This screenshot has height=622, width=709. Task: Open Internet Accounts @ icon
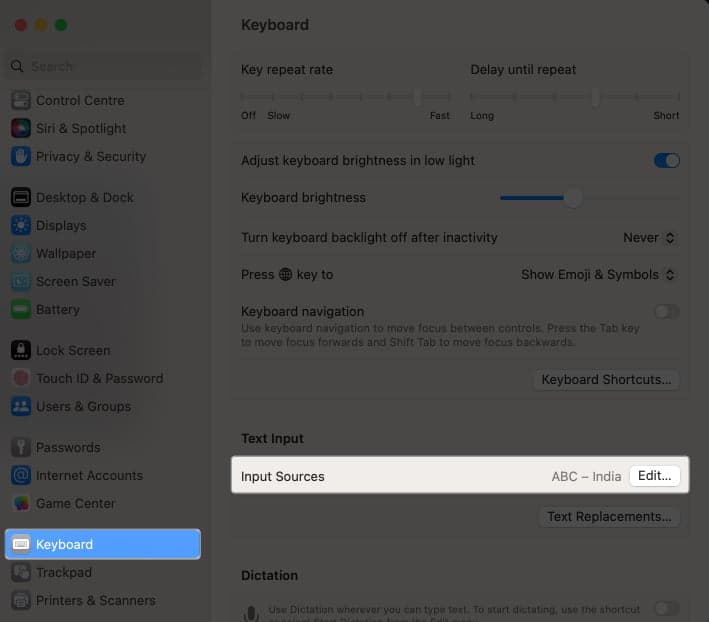(21, 476)
